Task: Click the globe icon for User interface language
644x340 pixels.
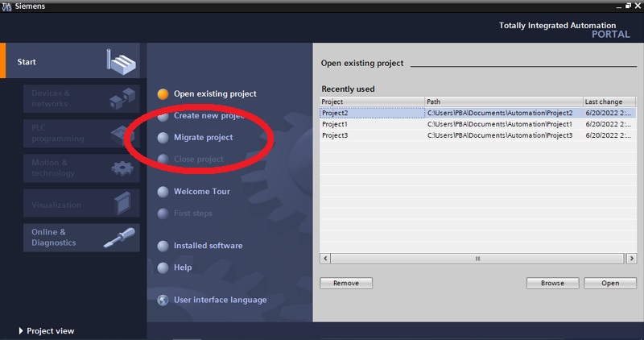Action: (163, 301)
